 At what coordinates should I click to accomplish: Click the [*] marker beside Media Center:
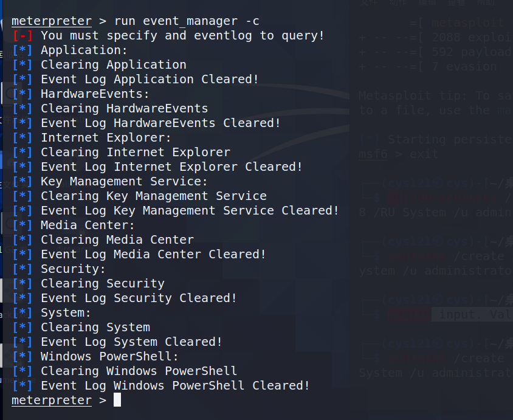click(x=22, y=225)
